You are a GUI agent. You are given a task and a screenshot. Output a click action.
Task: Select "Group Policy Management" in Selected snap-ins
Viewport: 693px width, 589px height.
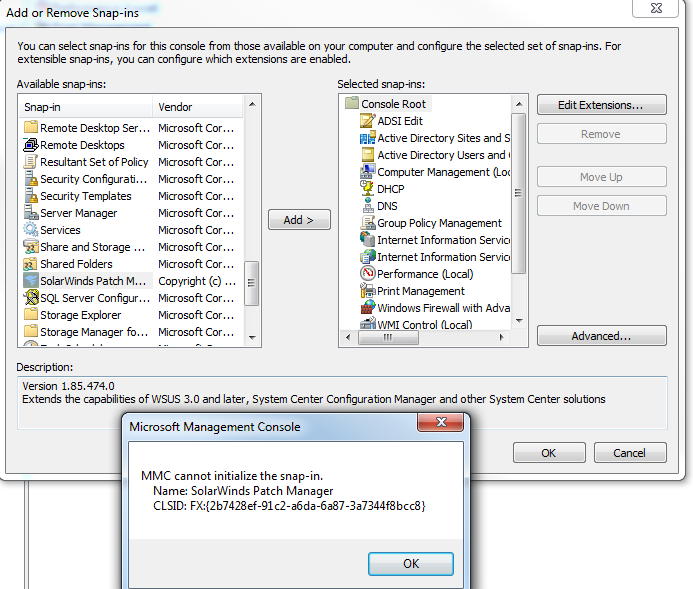439,223
